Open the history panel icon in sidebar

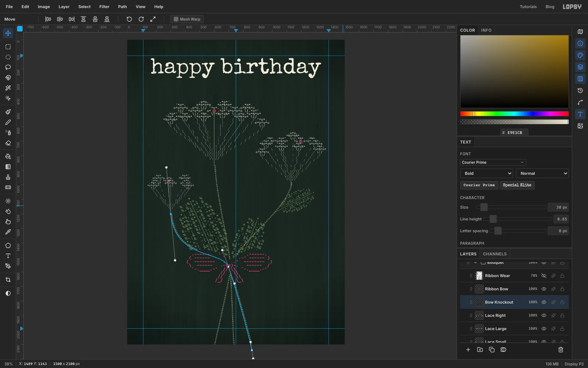click(x=580, y=91)
